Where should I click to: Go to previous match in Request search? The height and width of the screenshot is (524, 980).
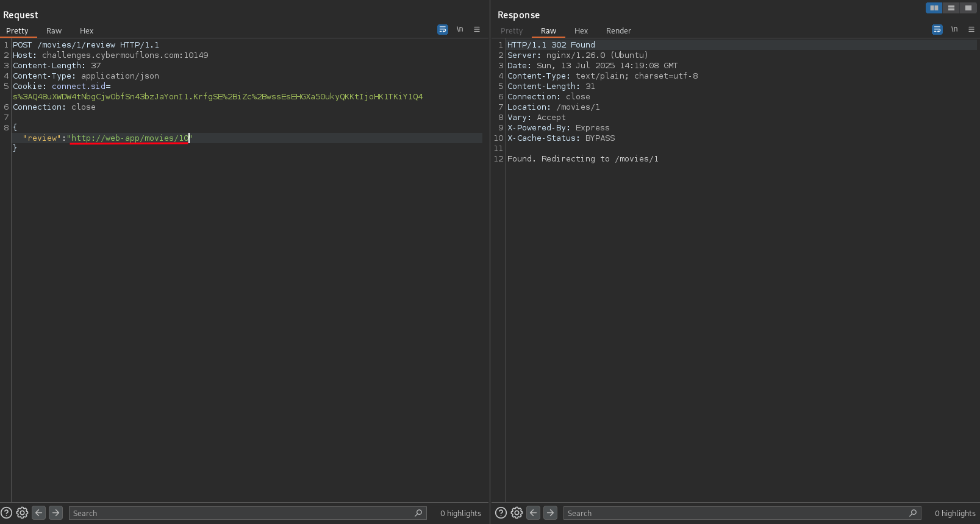pyautogui.click(x=38, y=513)
